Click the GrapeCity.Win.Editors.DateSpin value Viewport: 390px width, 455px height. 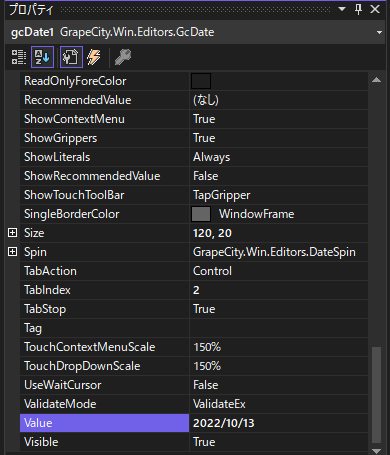[274, 252]
